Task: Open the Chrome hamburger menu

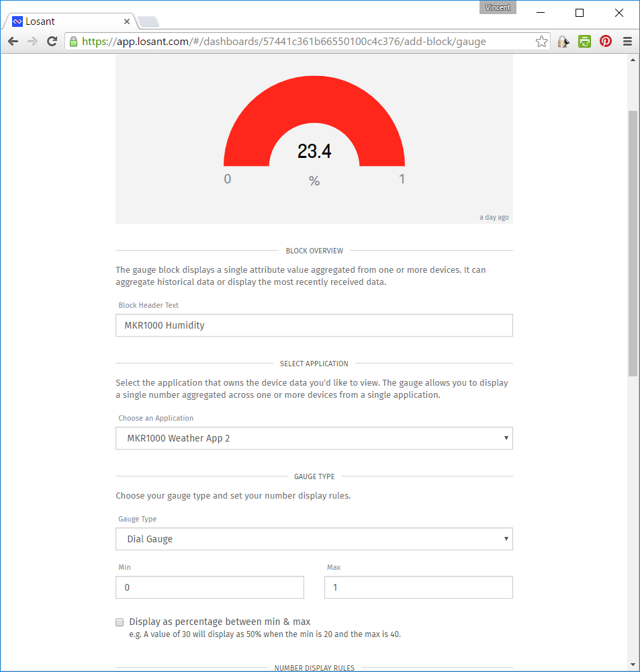Action: (628, 42)
